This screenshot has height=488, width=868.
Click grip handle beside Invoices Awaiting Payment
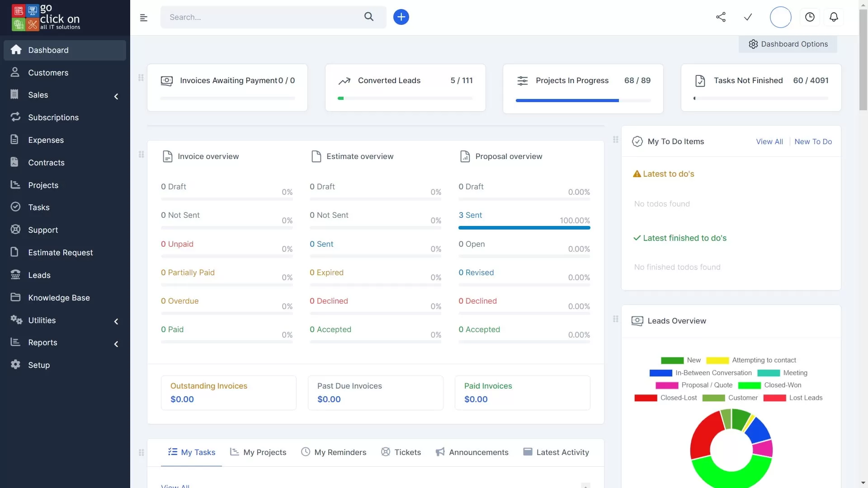click(x=141, y=78)
